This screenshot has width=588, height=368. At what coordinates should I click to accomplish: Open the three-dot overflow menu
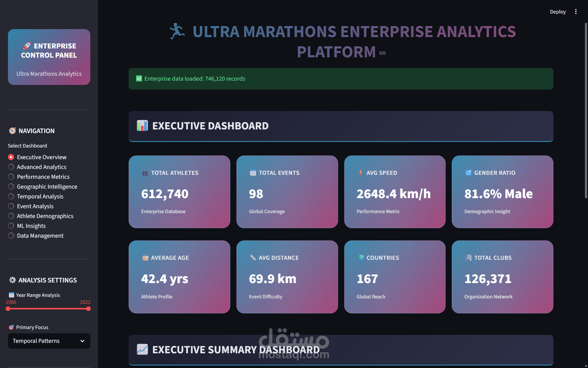click(x=576, y=11)
